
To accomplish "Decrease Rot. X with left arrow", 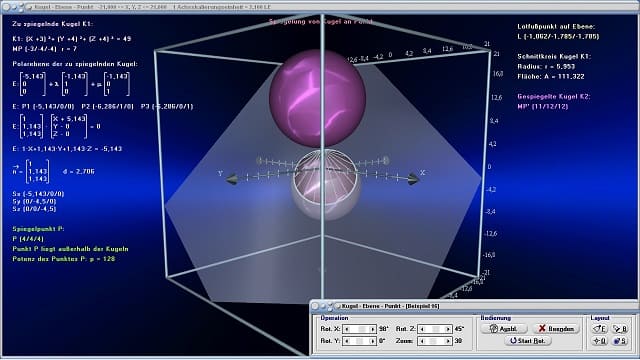I will pyautogui.click(x=347, y=329).
